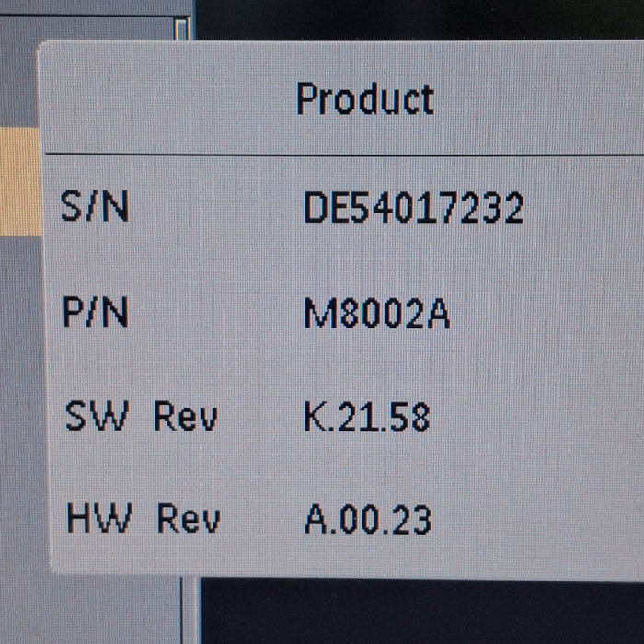Click the dark area above the Product window

[414, 18]
